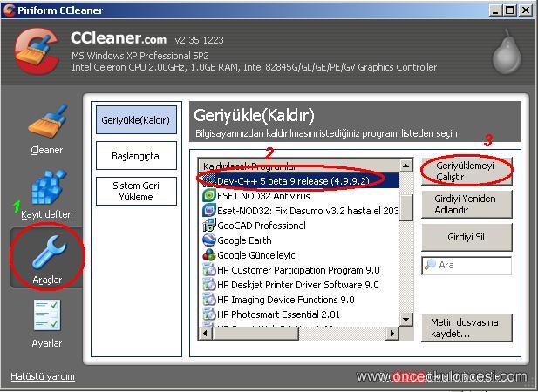Viewport: 538px width, 392px height.
Task: Focus the Ara search field
Action: (466, 265)
